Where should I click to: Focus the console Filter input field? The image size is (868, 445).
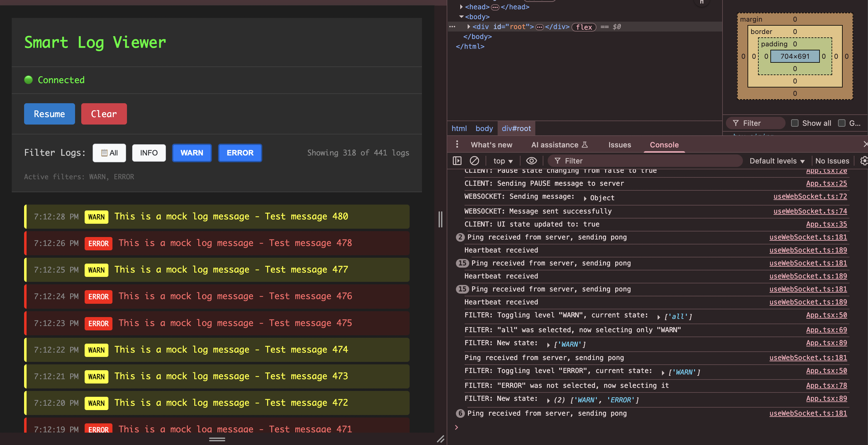tap(645, 161)
